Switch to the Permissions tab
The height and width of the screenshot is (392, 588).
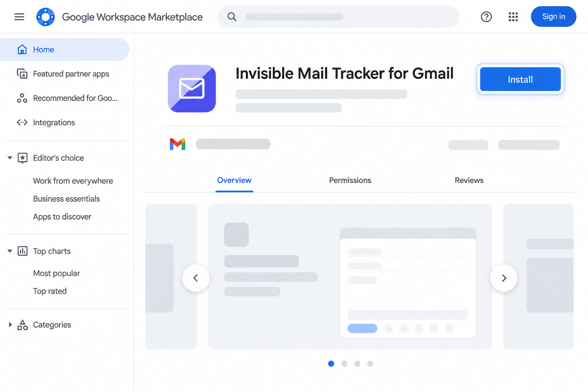coord(350,180)
